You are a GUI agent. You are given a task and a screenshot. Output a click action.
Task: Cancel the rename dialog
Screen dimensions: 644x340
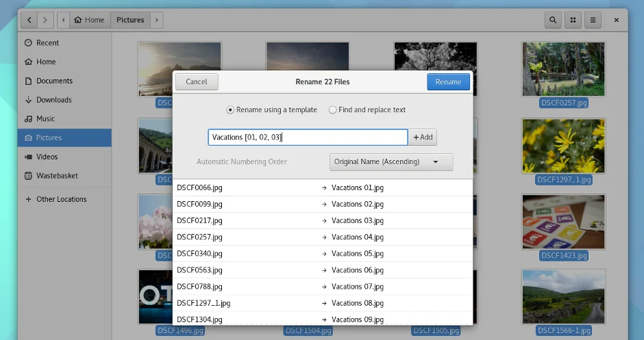click(196, 81)
